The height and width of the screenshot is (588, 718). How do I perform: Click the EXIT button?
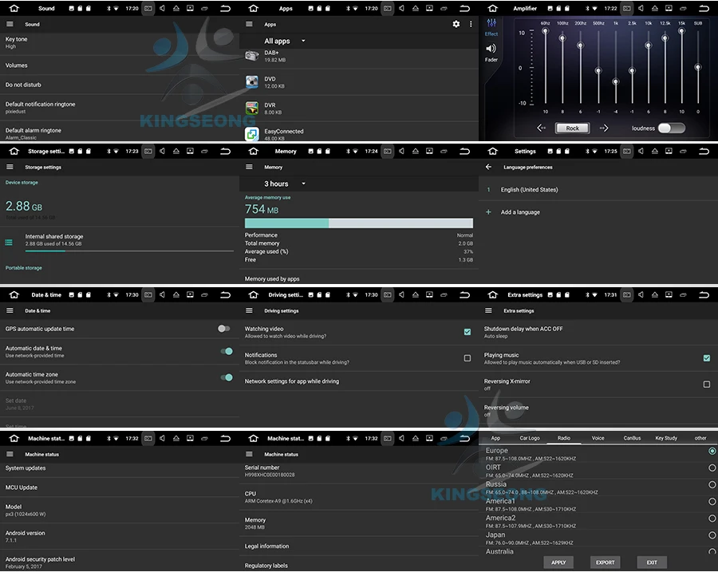pos(652,562)
